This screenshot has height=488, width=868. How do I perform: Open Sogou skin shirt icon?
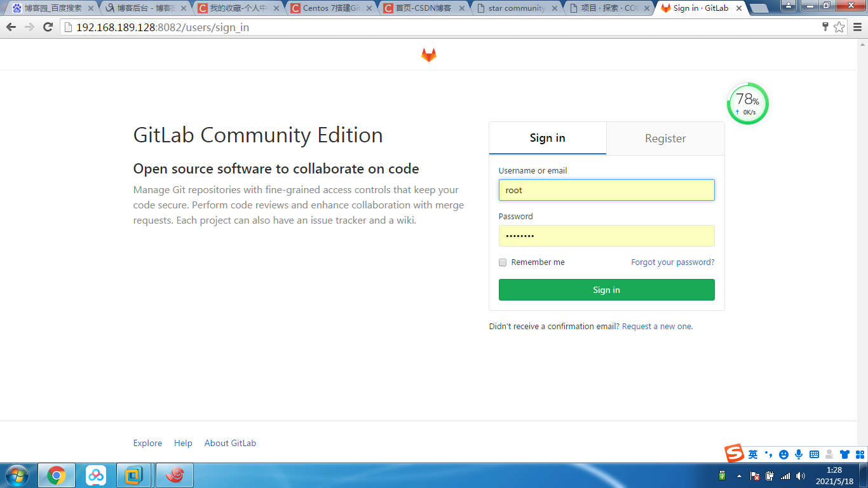(x=844, y=454)
